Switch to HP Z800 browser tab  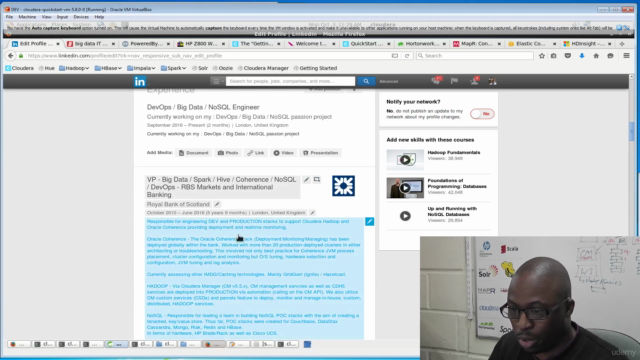click(200, 44)
